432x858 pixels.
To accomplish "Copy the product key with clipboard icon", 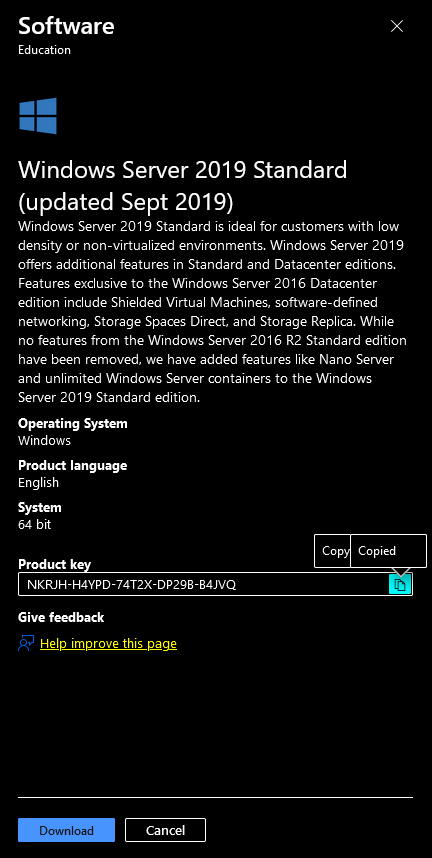I will click(400, 584).
